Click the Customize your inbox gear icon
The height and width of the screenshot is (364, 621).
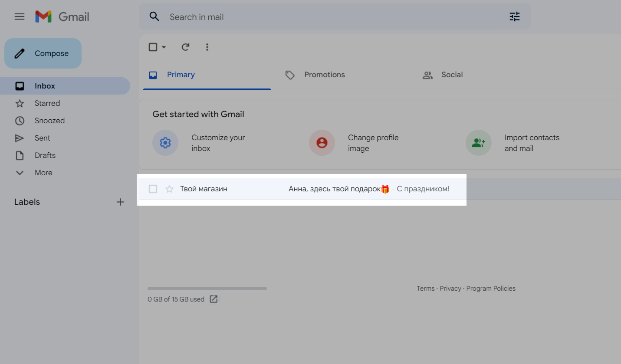click(165, 143)
